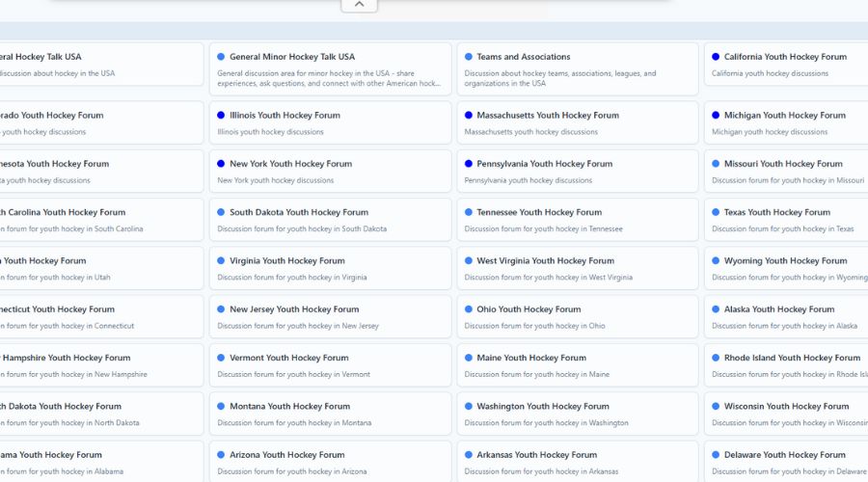Click blue dot beside Illinois Youth Hockey Forum
Viewport: 868px width, 482px height.
221,115
